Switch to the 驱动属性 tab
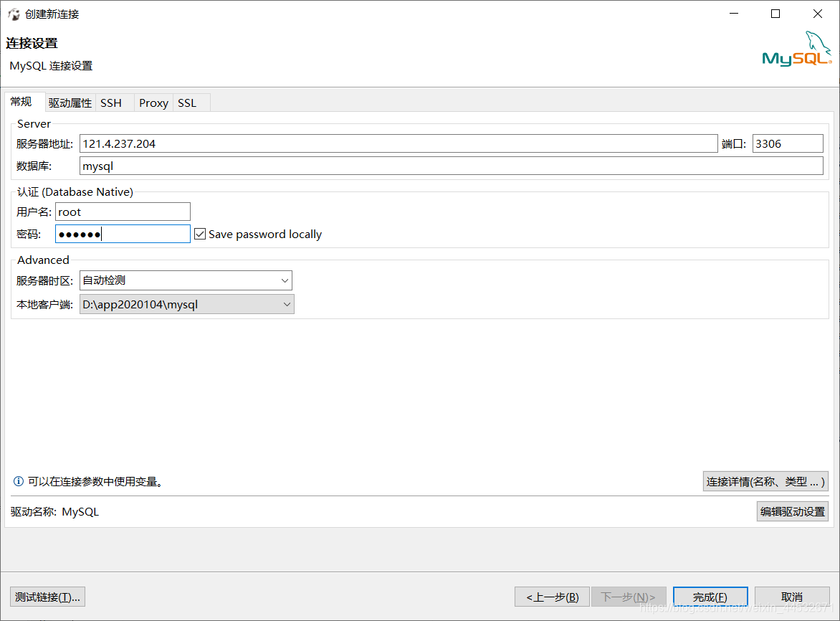The image size is (840, 621). (x=70, y=103)
